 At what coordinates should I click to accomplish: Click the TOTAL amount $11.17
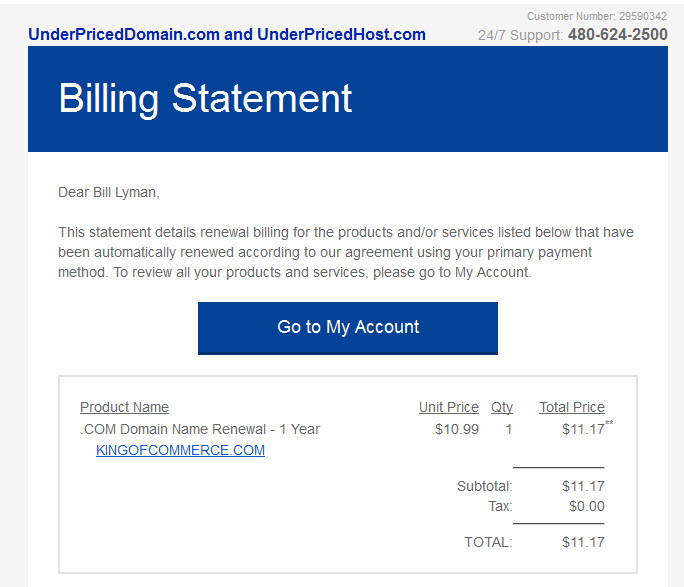pos(583,542)
